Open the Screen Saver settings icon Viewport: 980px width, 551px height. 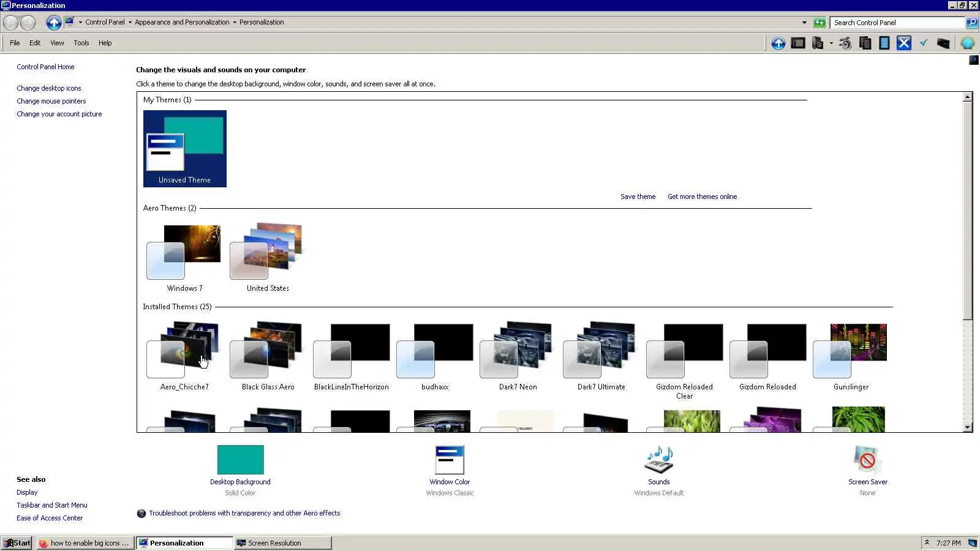click(867, 460)
